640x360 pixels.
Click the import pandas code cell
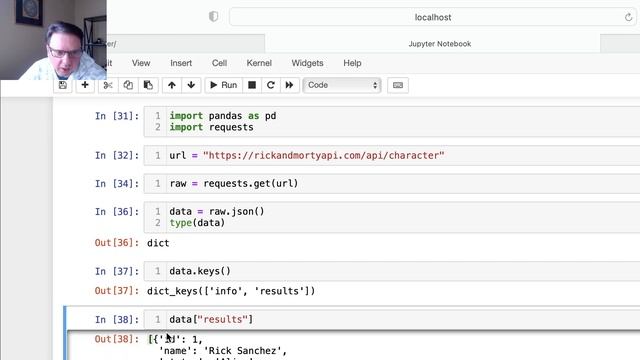(392, 122)
